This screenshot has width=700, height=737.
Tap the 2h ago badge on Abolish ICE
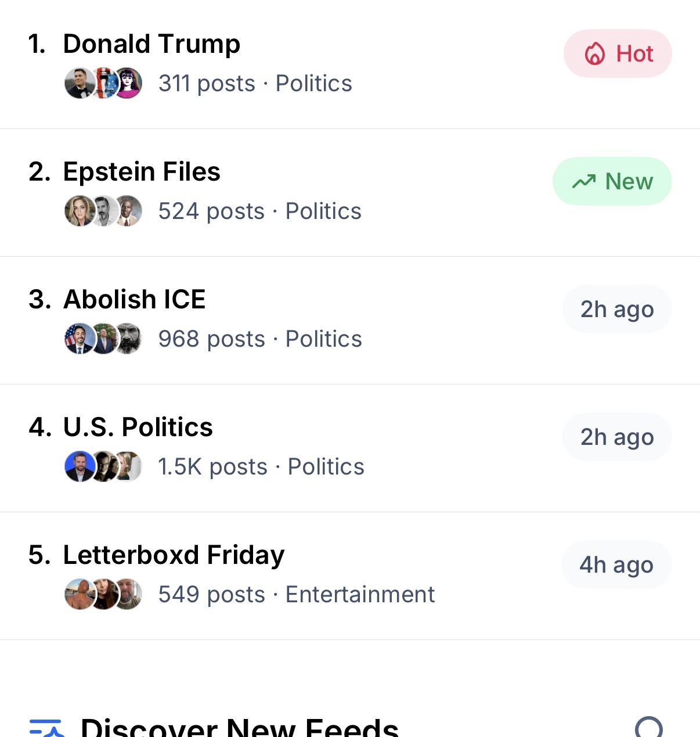pos(617,310)
